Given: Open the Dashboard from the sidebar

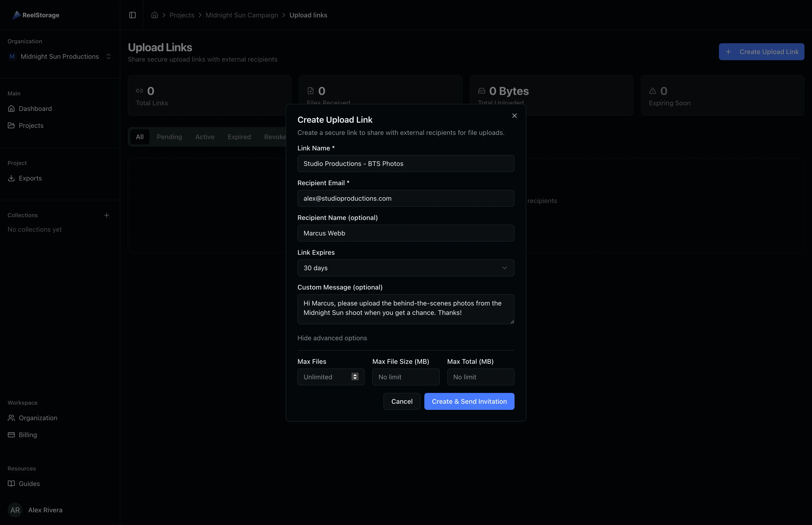Looking at the screenshot, I should (x=35, y=108).
